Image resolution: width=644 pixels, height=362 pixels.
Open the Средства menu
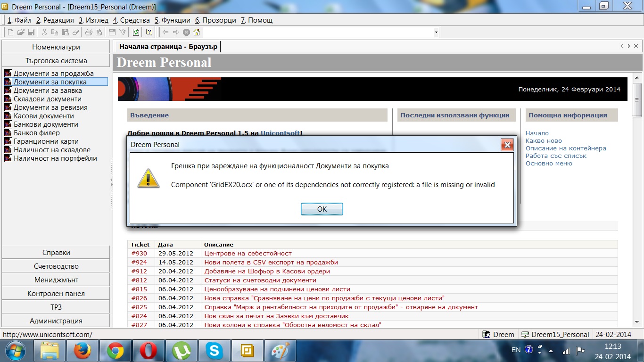(x=132, y=20)
